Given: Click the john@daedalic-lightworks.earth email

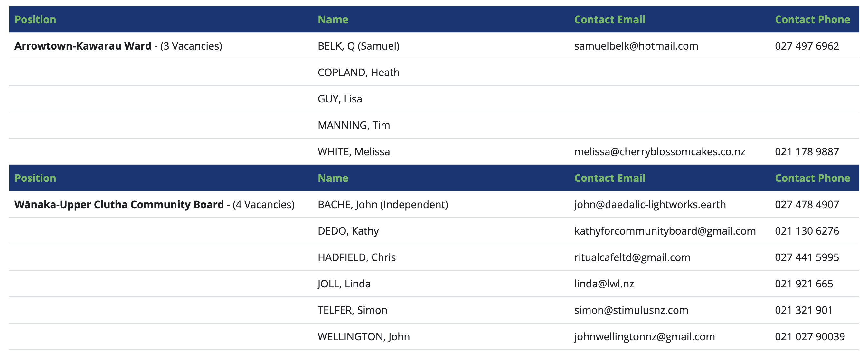Looking at the screenshot, I should (650, 204).
